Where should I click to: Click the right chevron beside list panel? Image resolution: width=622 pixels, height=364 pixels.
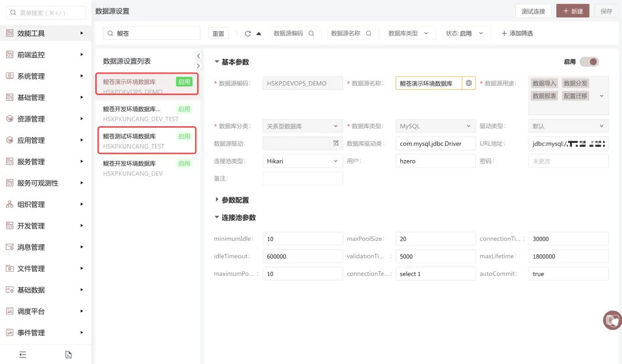tap(198, 66)
